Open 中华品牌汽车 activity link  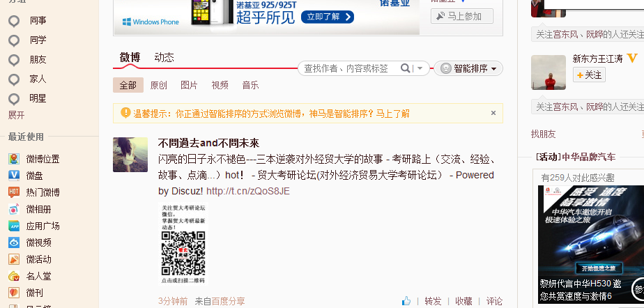588,157
